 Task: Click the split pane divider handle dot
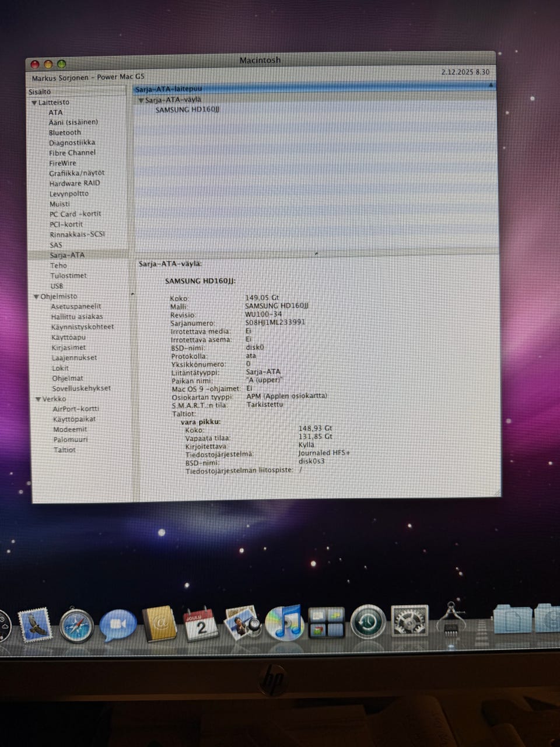[316, 254]
